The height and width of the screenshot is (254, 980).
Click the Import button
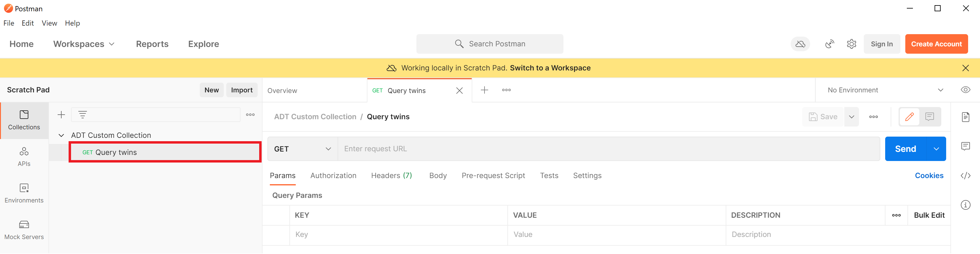(241, 90)
